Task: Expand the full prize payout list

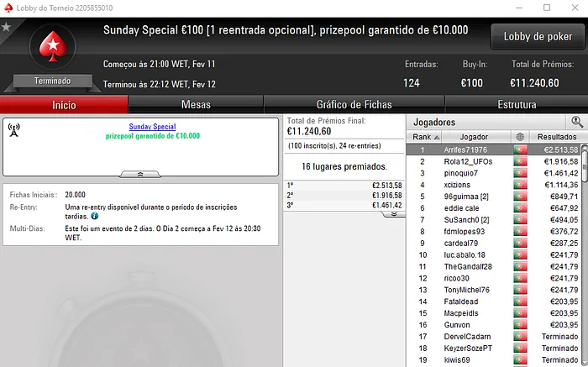Action: [x=393, y=214]
